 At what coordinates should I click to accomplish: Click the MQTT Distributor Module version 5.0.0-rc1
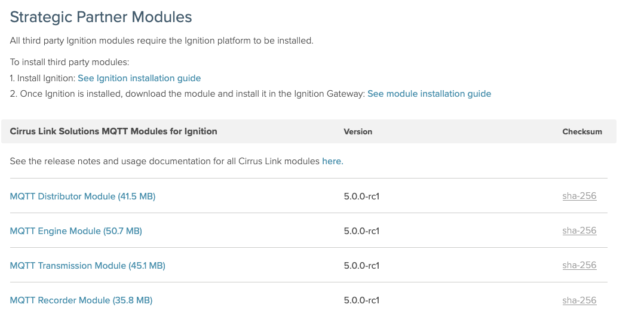[361, 196]
